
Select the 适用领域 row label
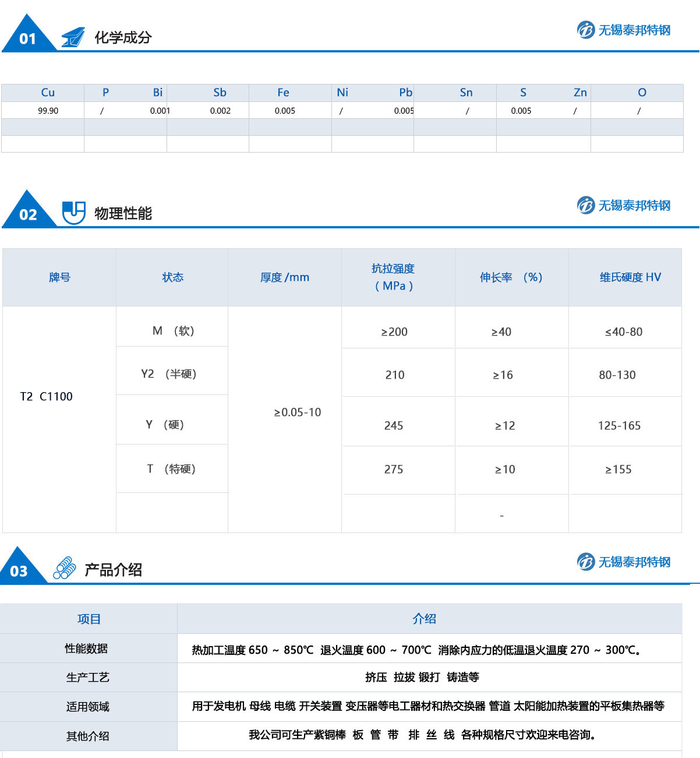pos(87,707)
